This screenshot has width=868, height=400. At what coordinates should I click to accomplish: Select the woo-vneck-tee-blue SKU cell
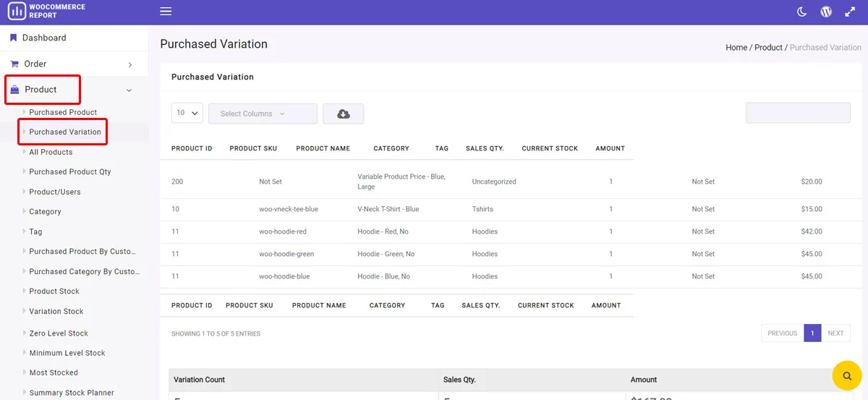click(289, 209)
